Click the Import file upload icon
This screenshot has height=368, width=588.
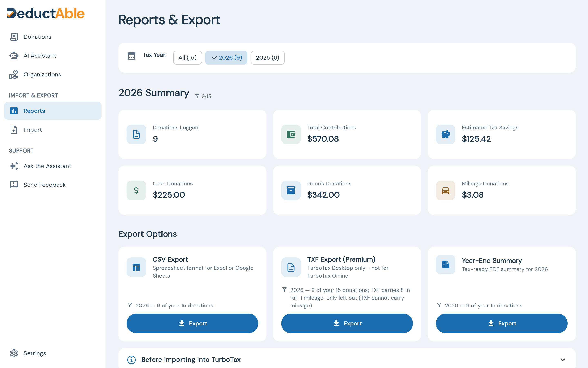click(x=14, y=130)
